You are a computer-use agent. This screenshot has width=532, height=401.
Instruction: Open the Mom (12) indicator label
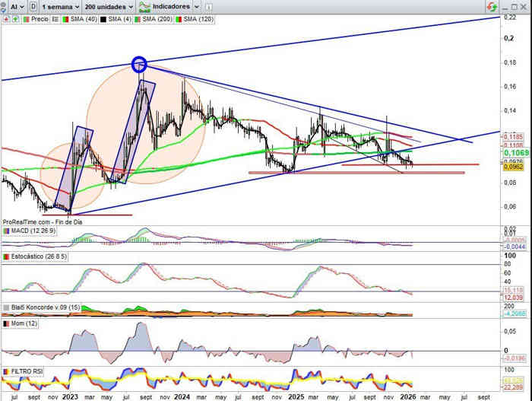[19, 324]
